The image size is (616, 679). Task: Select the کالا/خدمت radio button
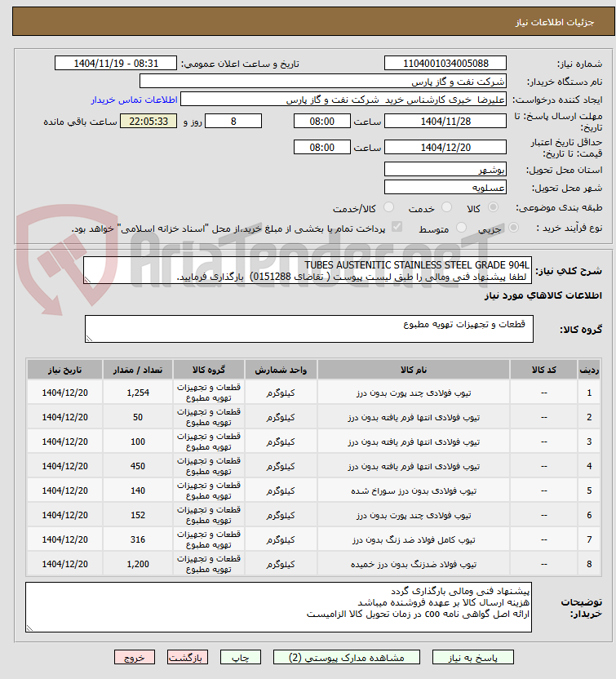pyautogui.click(x=388, y=207)
